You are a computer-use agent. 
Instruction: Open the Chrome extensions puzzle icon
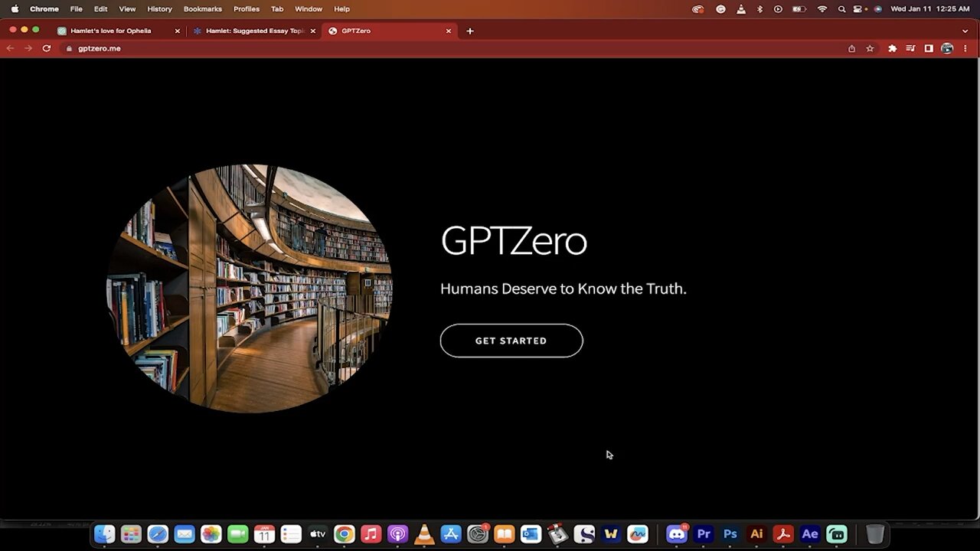(892, 48)
